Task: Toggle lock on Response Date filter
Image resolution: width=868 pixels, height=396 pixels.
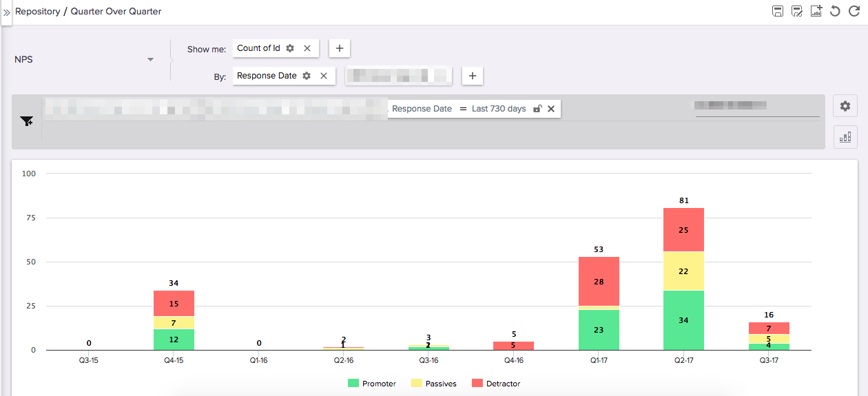Action: [537, 109]
